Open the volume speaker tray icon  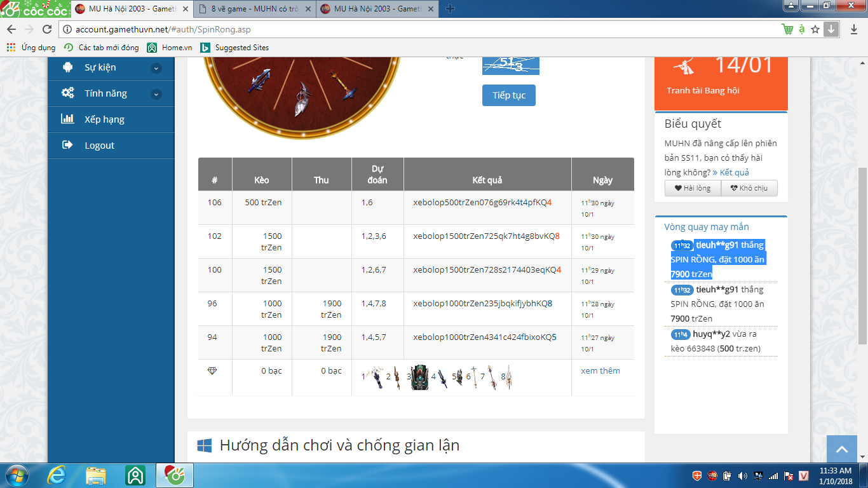point(743,475)
